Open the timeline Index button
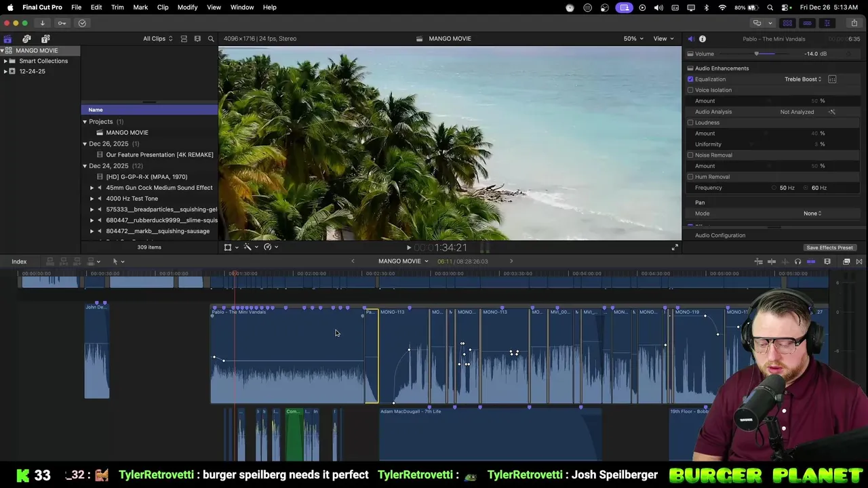This screenshot has height=488, width=868. click(x=19, y=262)
